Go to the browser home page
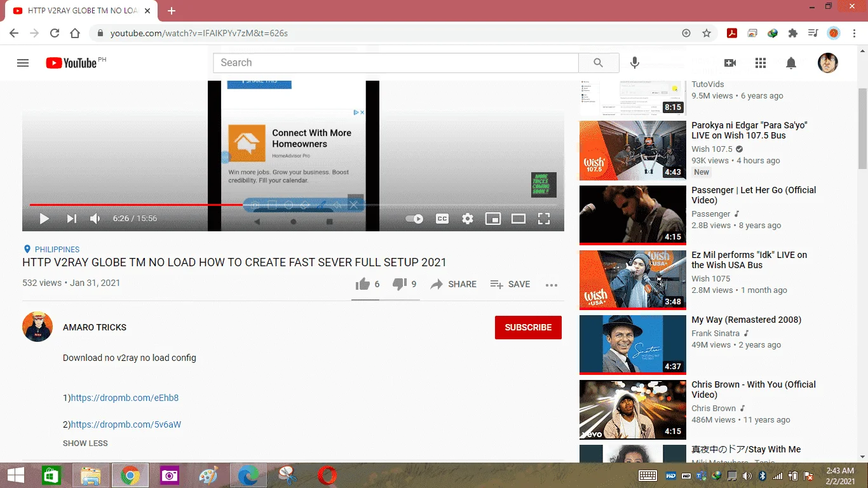Screen dimensions: 868x488 pyautogui.click(x=75, y=33)
